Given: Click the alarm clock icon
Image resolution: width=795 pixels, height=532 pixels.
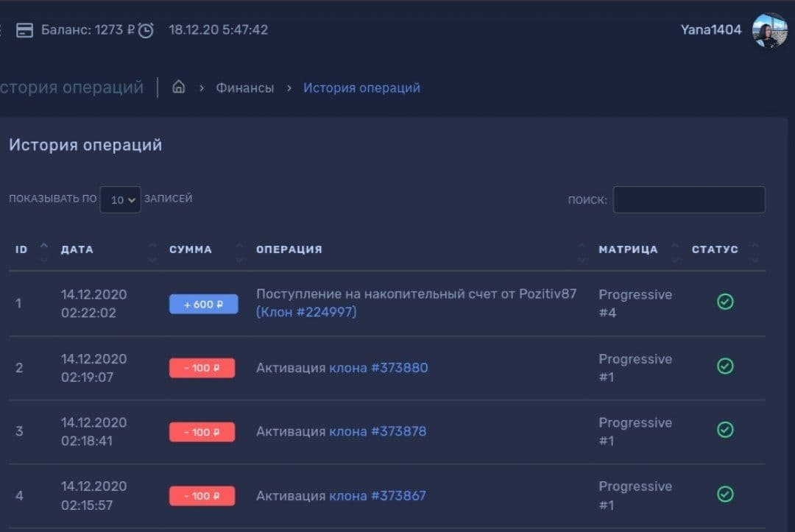Looking at the screenshot, I should [x=146, y=30].
